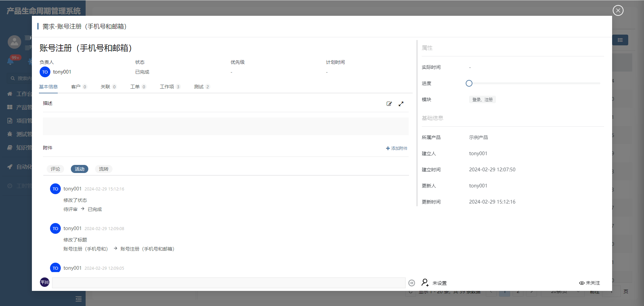
Task: Open 工作台 home icon in sidebar
Action: click(10, 94)
